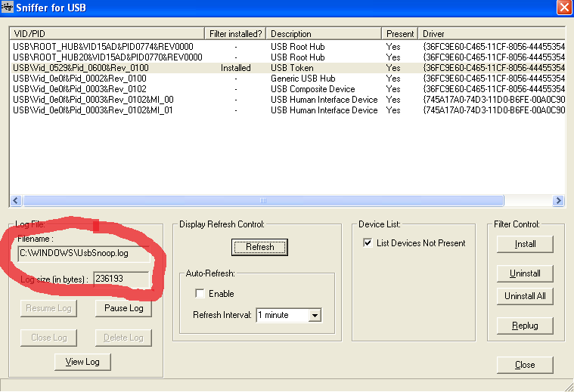Viewport: 574px width, 392px height.
Task: Click the Sniffer for USB title bar icon
Action: pos(9,8)
